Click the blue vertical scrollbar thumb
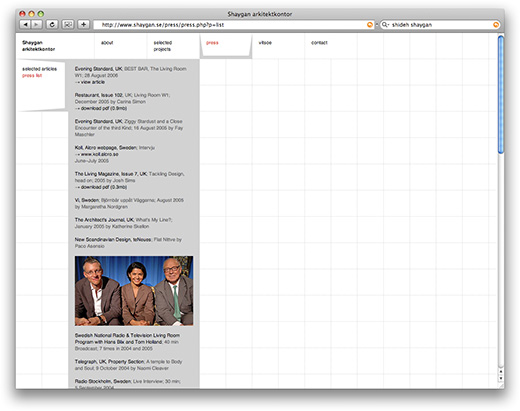Viewport: 520px width, 411px height. (500, 95)
